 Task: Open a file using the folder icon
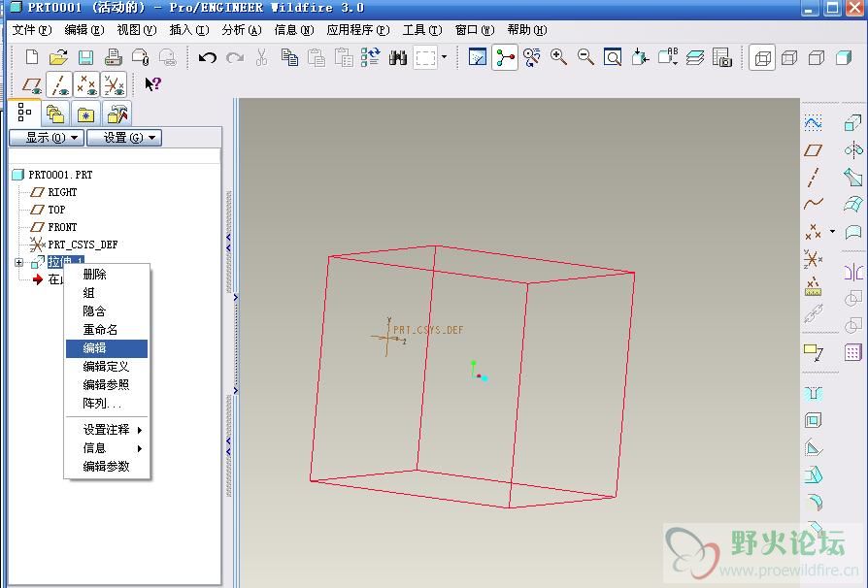click(58, 57)
